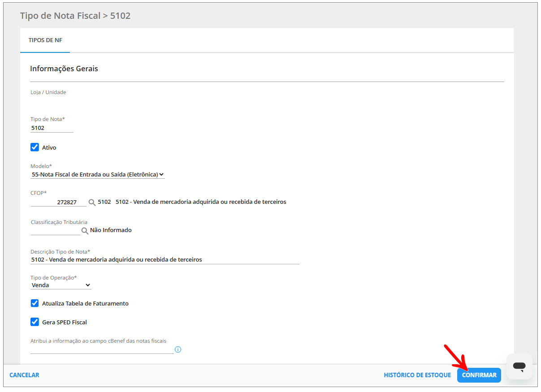Click the CONFIRMAR button
Viewport: 541px width, 392px height.
(479, 375)
